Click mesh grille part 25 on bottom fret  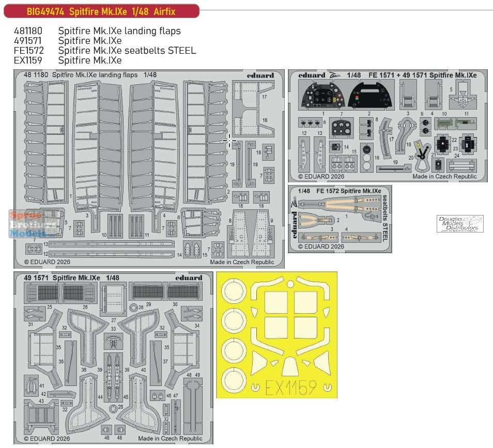coord(43,292)
